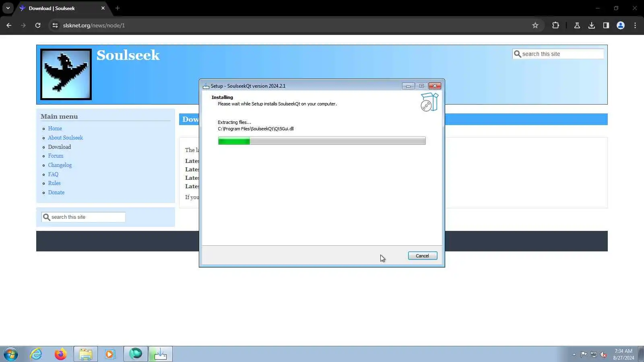The width and height of the screenshot is (644, 362).
Task: Minimize the Chrome browser window
Action: pyautogui.click(x=598, y=8)
